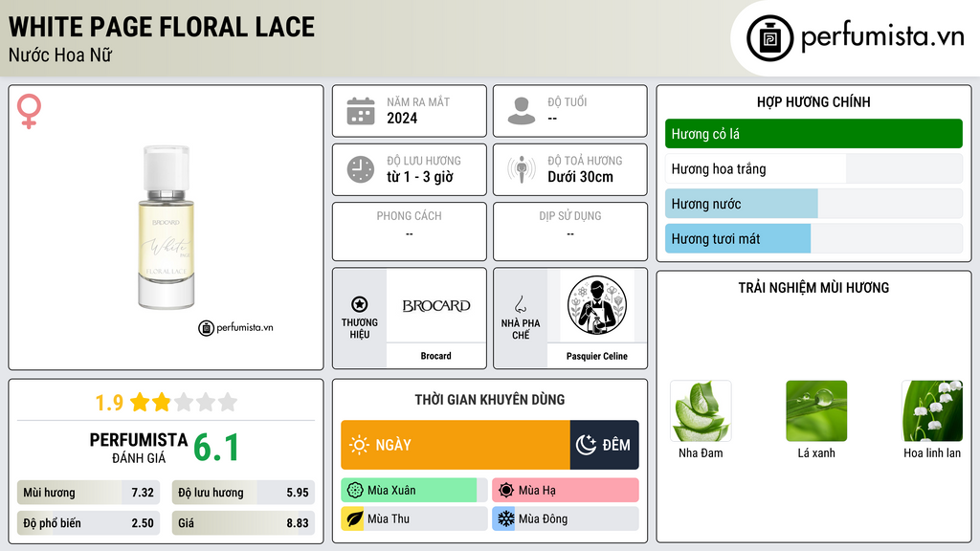Click the THỜI GIAN KHUYÊN DÙNG heading
Screen dimensions: 980x551
(490, 400)
